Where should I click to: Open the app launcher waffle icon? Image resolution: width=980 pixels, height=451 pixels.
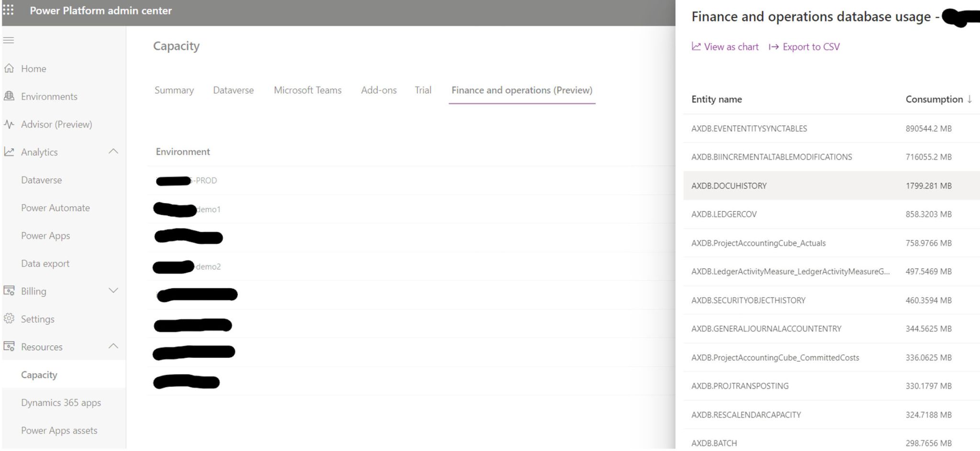(9, 10)
